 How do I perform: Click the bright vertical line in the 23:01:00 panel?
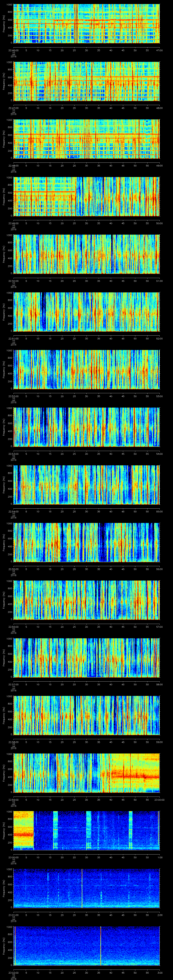click(82, 888)
